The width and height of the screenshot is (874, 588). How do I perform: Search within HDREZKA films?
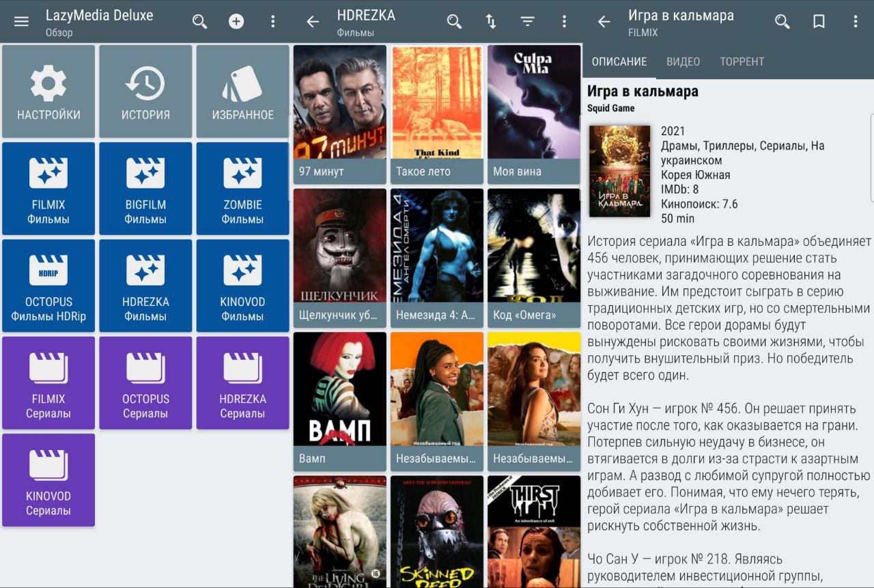tap(454, 21)
